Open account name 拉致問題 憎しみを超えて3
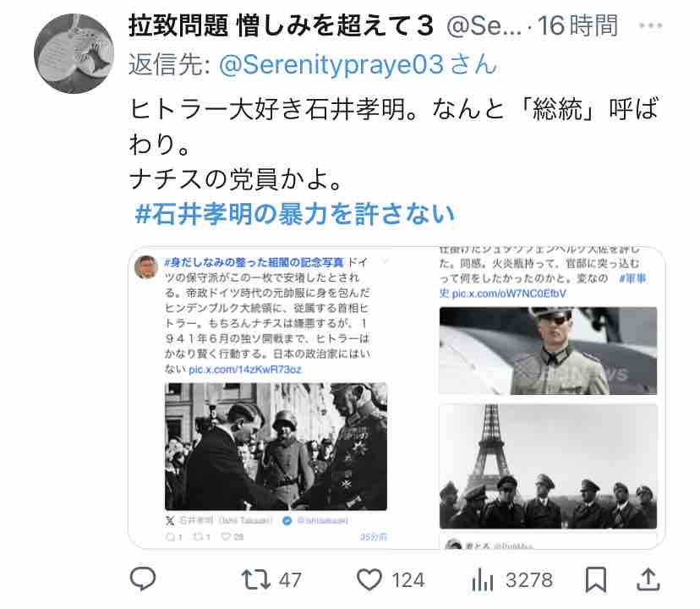Viewport: 700px width, 609px height. 282,25
